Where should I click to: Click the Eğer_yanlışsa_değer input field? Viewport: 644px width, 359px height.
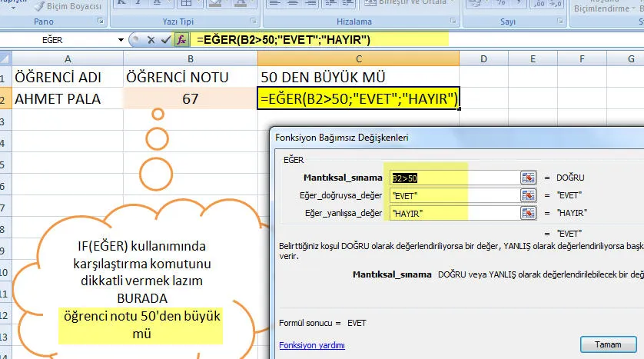pos(453,213)
